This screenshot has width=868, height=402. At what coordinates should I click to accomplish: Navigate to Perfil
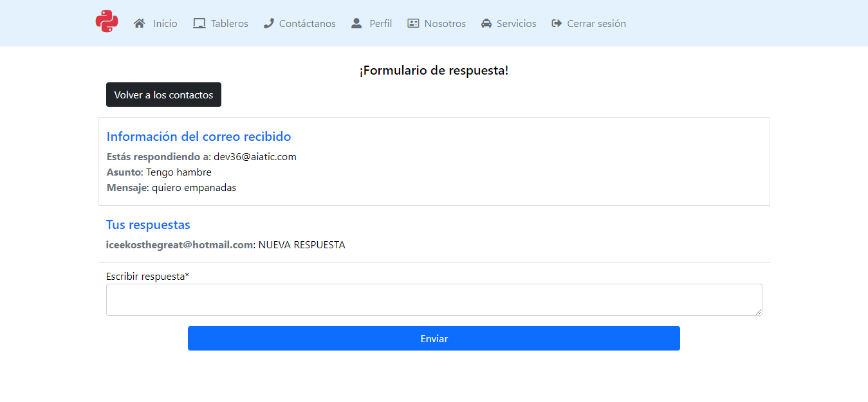point(381,23)
